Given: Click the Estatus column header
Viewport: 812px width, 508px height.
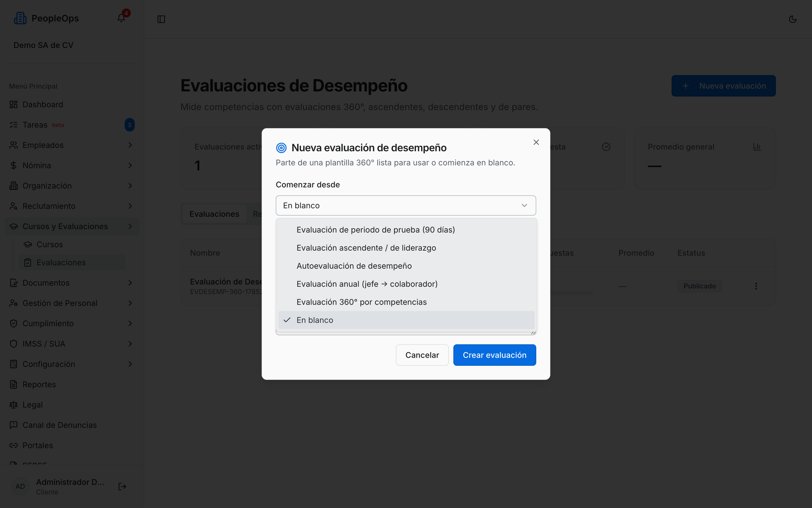Looking at the screenshot, I should pyautogui.click(x=691, y=253).
